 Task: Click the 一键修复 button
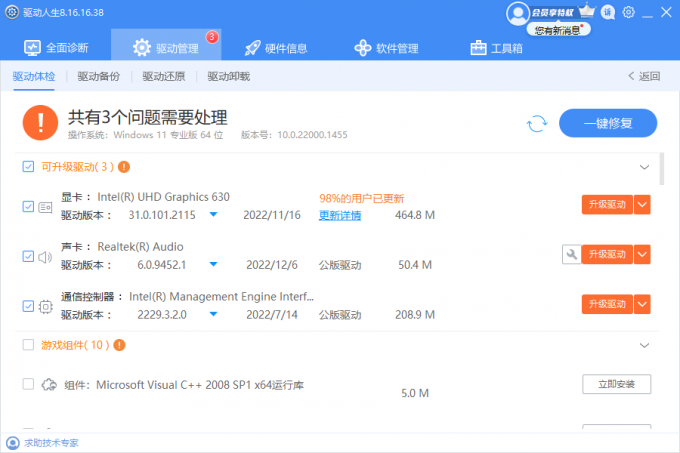(608, 123)
